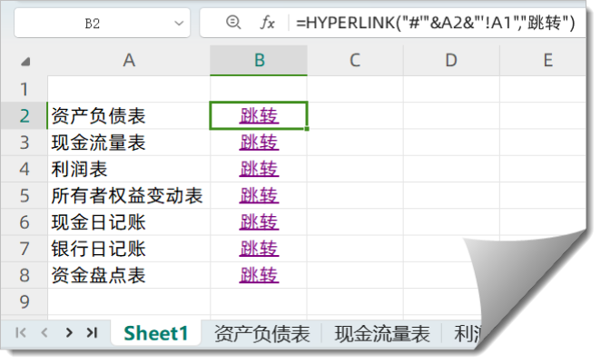601x364 pixels.
Task: Select row 9 header
Action: tap(25, 301)
